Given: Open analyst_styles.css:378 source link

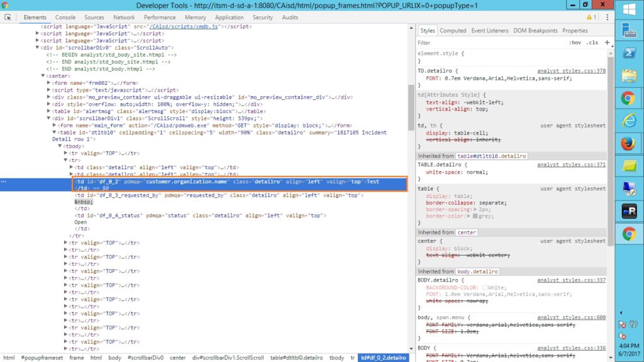Looking at the screenshot, I should pos(571,71).
